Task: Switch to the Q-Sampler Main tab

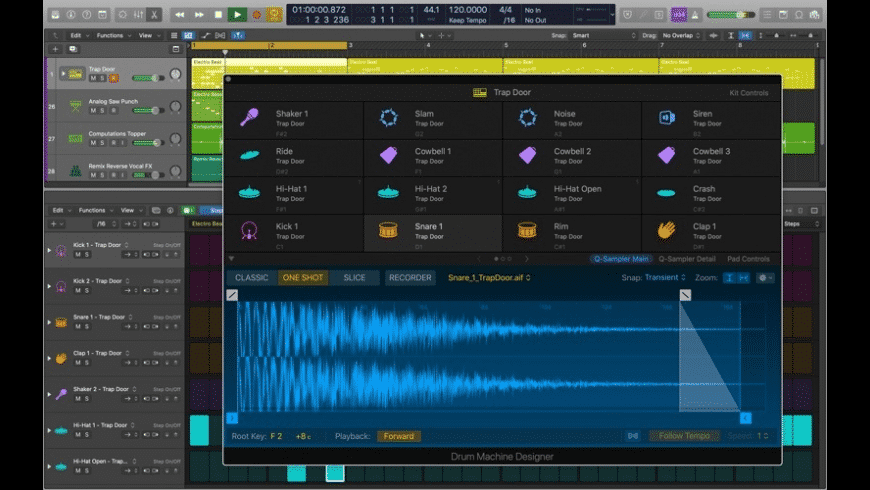Action: click(621, 259)
